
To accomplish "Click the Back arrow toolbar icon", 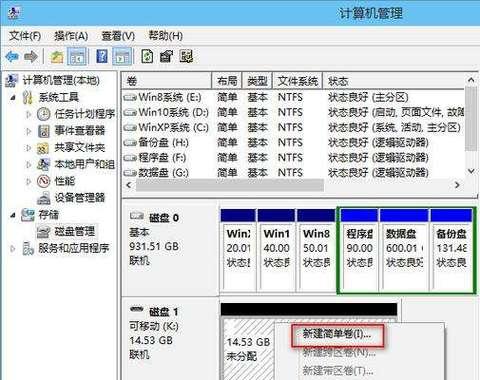I will [x=12, y=57].
